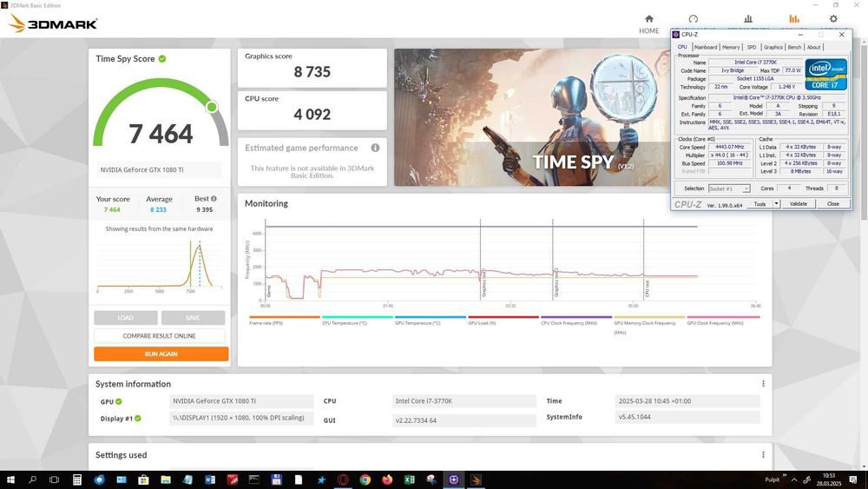The height and width of the screenshot is (489, 868).
Task: Open Google Chrome from the taskbar
Action: [x=365, y=479]
